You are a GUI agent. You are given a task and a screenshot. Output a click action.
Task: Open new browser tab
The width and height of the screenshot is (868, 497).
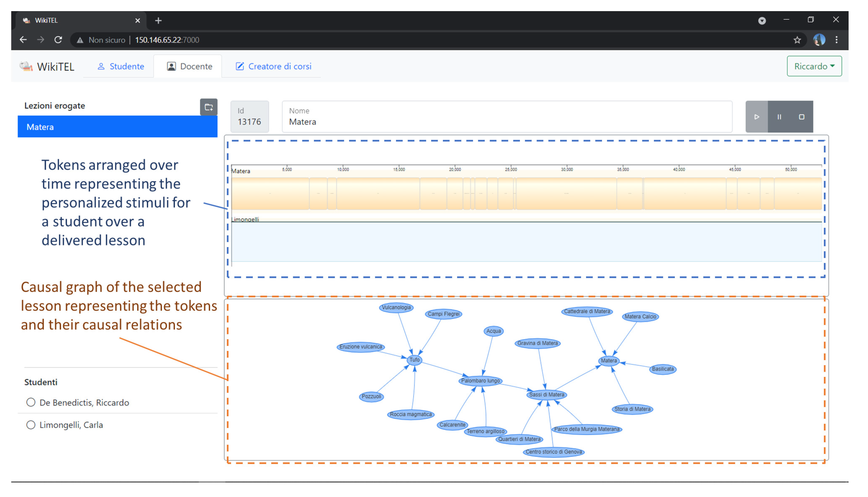tap(158, 21)
